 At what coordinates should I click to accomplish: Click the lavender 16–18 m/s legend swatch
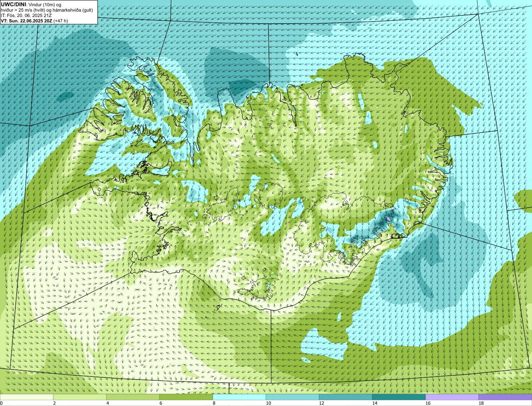452,397
